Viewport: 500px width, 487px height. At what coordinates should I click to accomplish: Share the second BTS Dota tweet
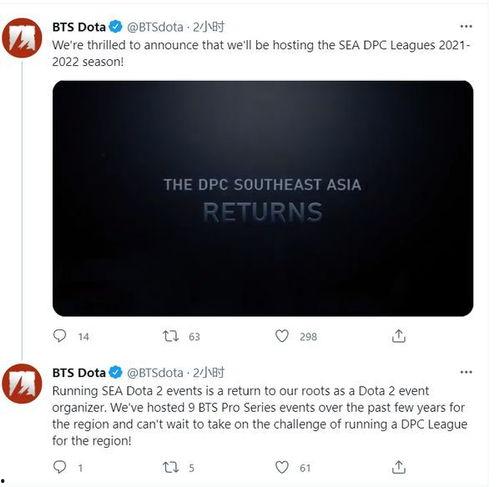399,467
